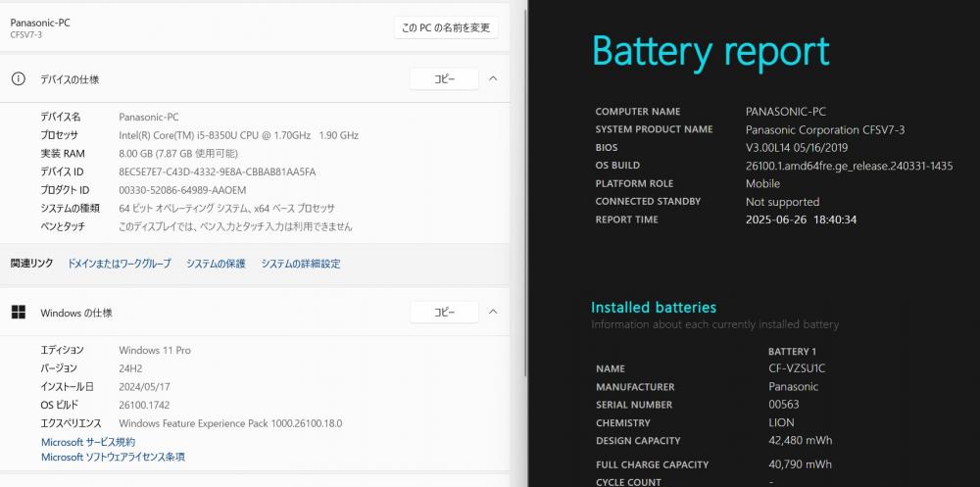Image resolution: width=980 pixels, height=487 pixels.
Task: Select the computer name PANASONIC-PC in report
Action: pyautogui.click(x=786, y=112)
